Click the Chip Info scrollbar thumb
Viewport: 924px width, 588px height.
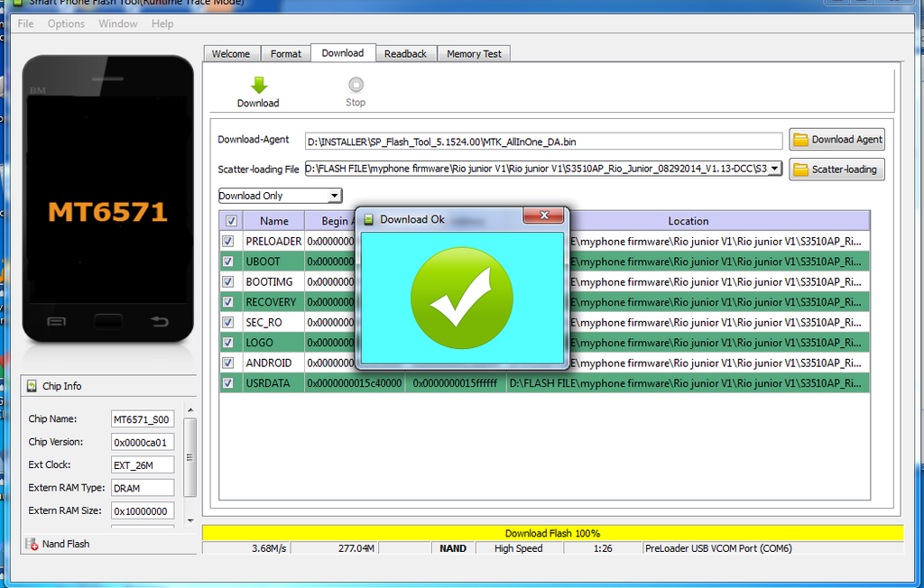(189, 457)
